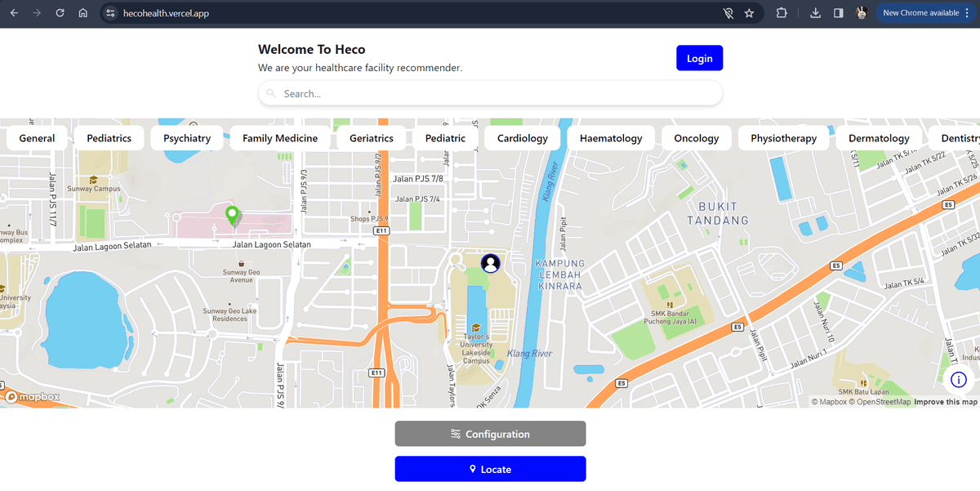Go to browser home page icon
Image resolution: width=980 pixels, height=491 pixels.
tap(83, 13)
